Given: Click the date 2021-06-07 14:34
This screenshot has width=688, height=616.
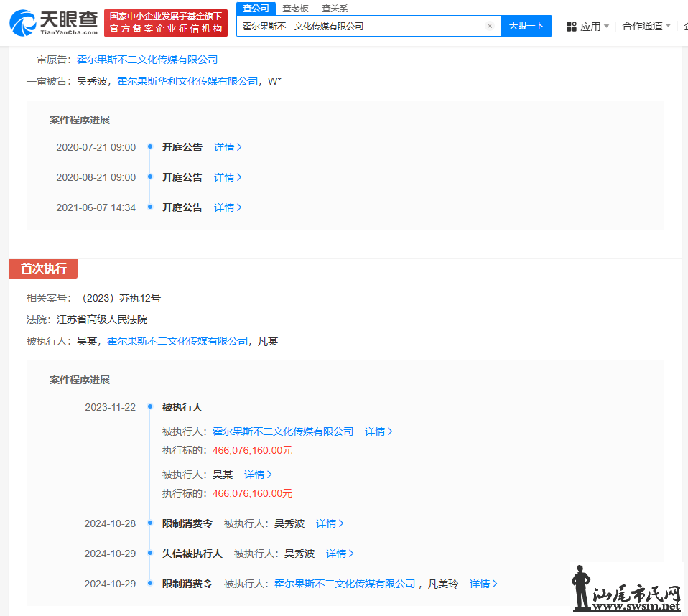Looking at the screenshot, I should tap(96, 207).
